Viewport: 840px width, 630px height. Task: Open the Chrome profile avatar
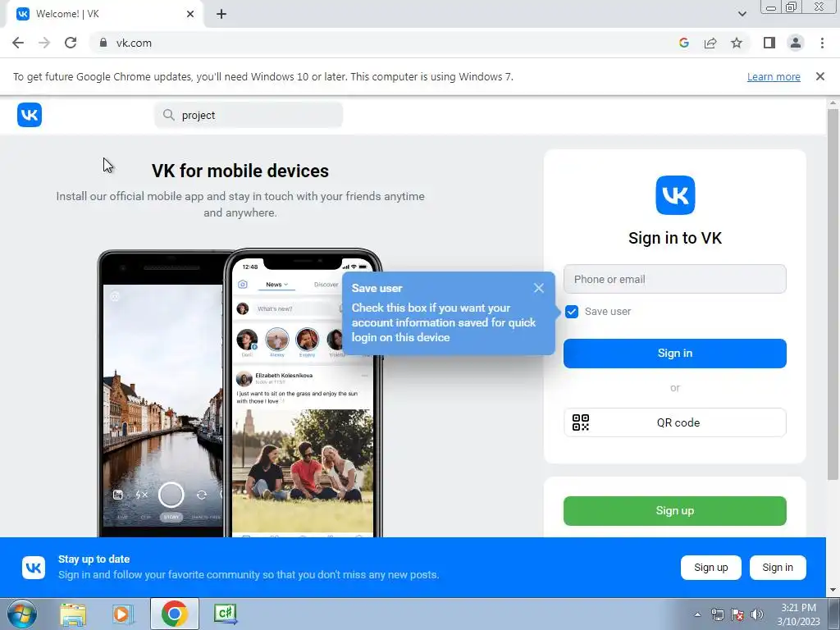pos(796,43)
